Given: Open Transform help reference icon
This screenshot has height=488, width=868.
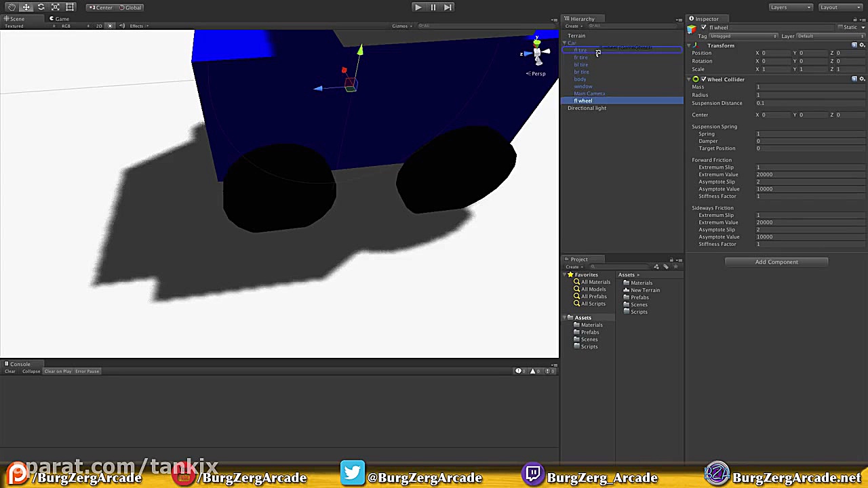Looking at the screenshot, I should [854, 45].
